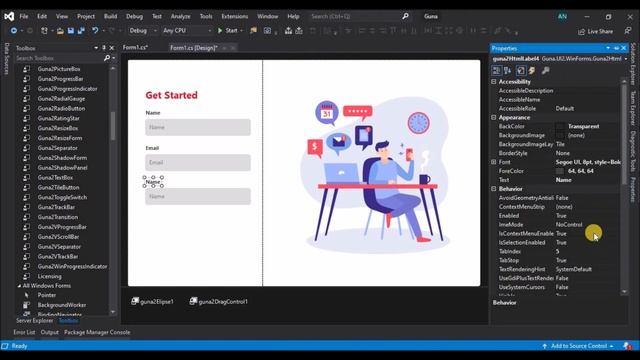Collapse the Accessibility property category
640x360 pixels.
(494, 82)
